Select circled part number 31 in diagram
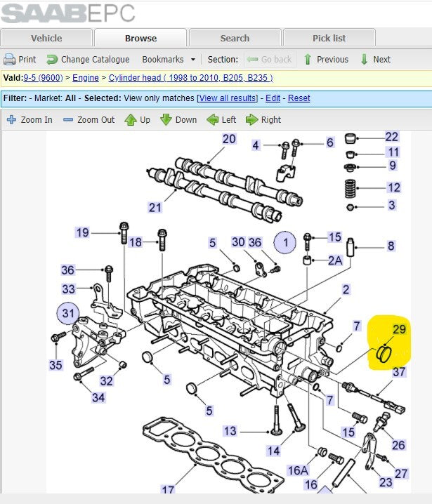This screenshot has width=432, height=504. (68, 313)
